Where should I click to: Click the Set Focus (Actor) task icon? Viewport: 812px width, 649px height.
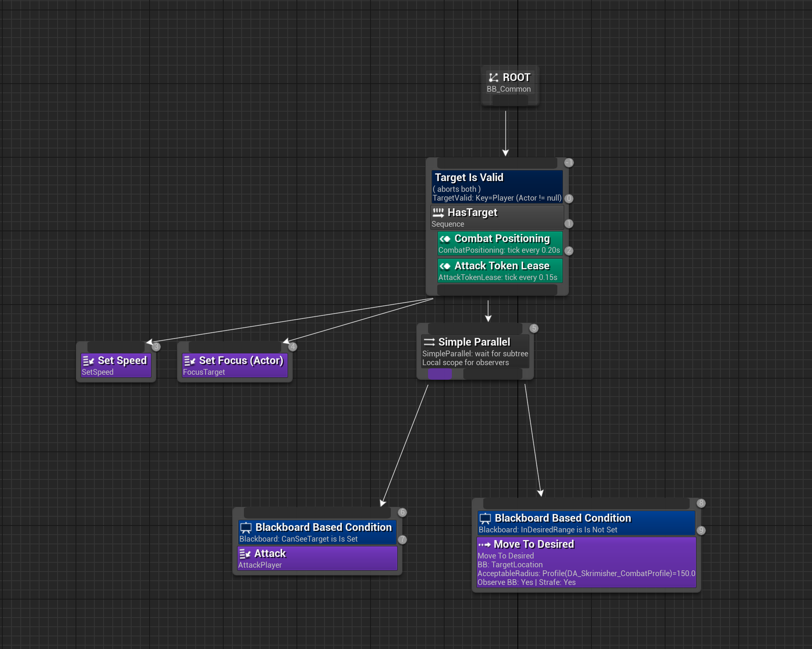click(x=189, y=361)
